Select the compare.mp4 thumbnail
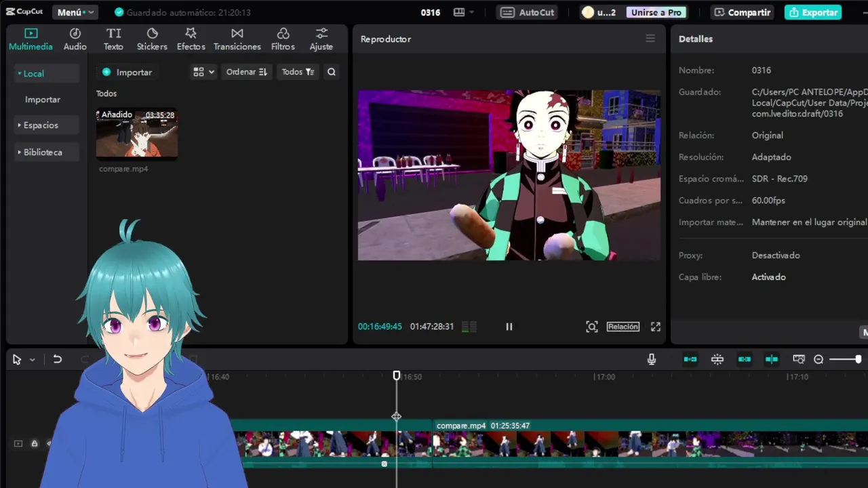868x488 pixels. pos(137,134)
